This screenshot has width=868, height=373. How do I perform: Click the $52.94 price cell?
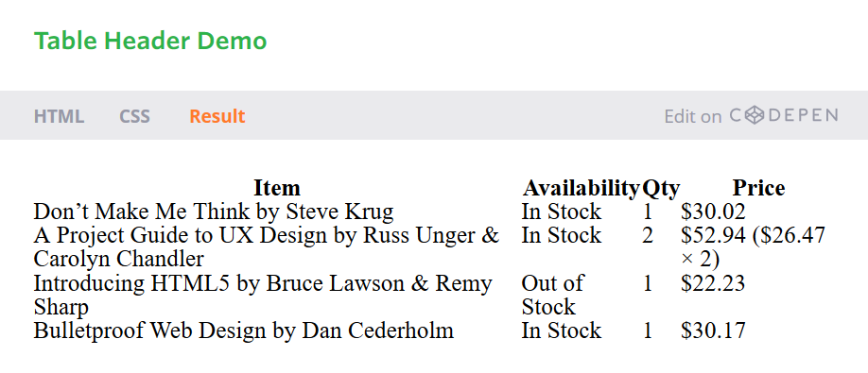click(x=754, y=247)
